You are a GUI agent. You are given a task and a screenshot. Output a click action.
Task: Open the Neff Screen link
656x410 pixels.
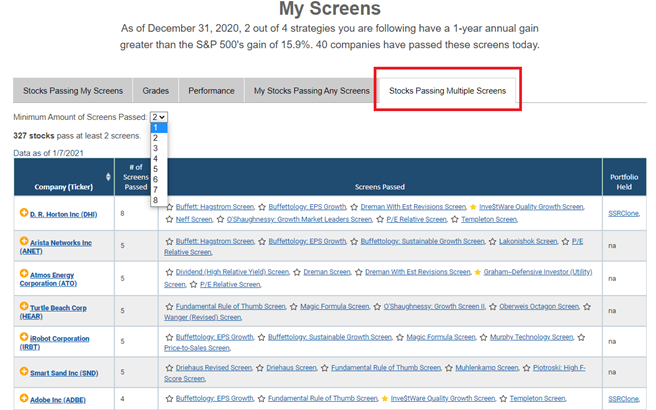pyautogui.click(x=194, y=219)
